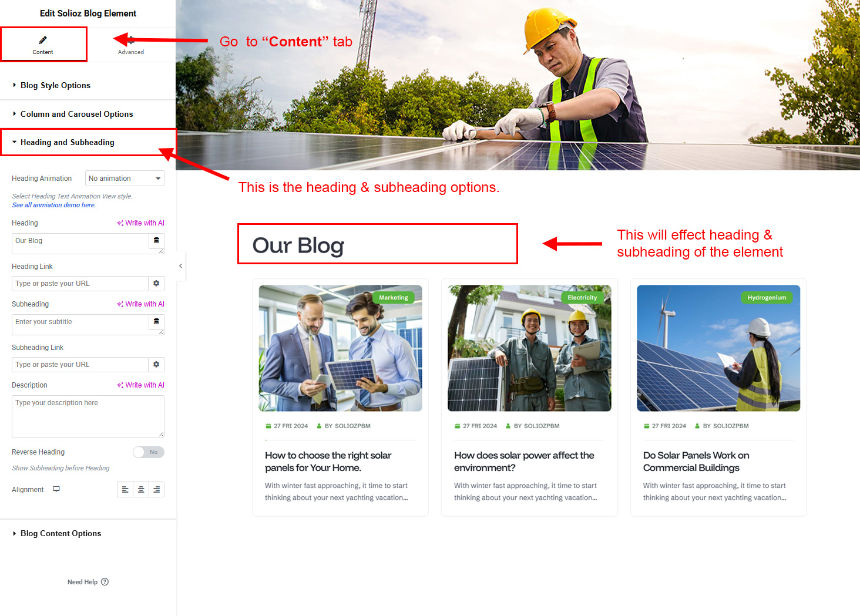
Task: Open the animation demo link
Action: 53,205
